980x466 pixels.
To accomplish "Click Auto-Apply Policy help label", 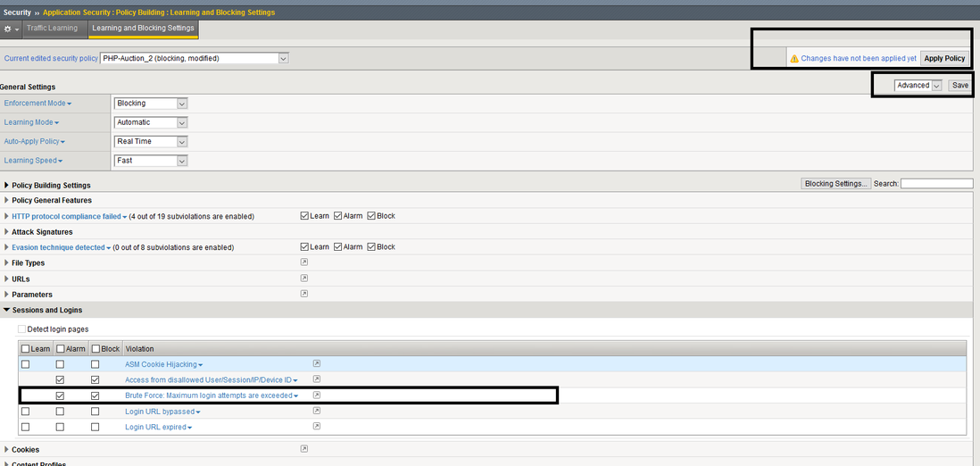I will [x=31, y=142].
